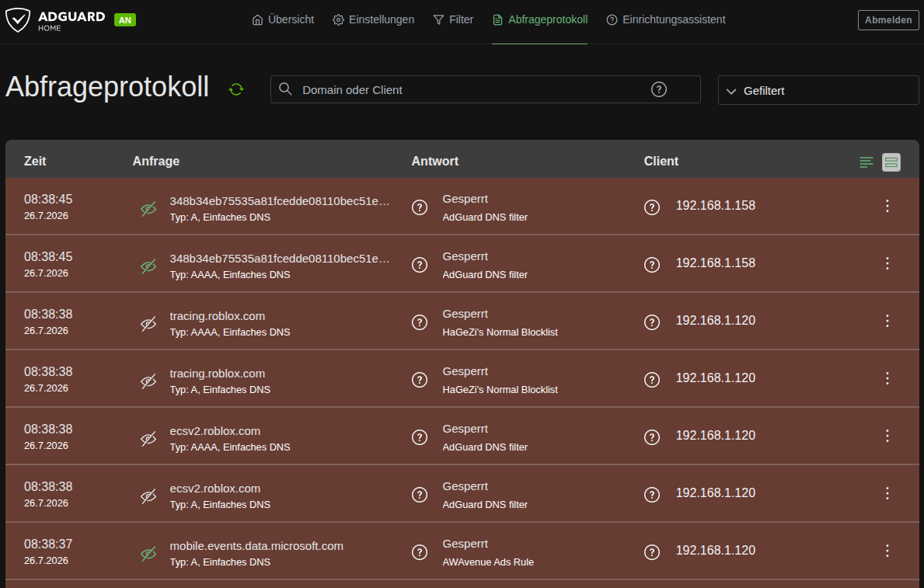Click tracker icon for tracing.roblox.com AAAA row

tap(148, 323)
